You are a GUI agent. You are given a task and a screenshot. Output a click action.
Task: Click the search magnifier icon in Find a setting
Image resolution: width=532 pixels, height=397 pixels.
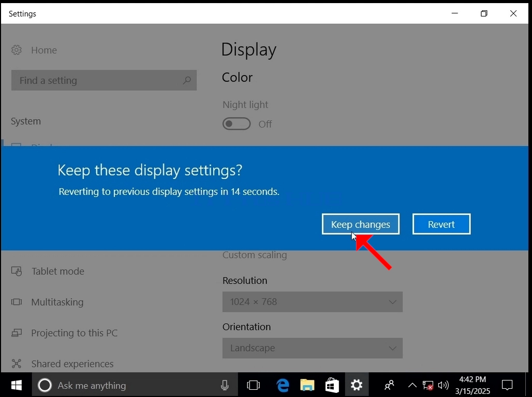click(187, 80)
